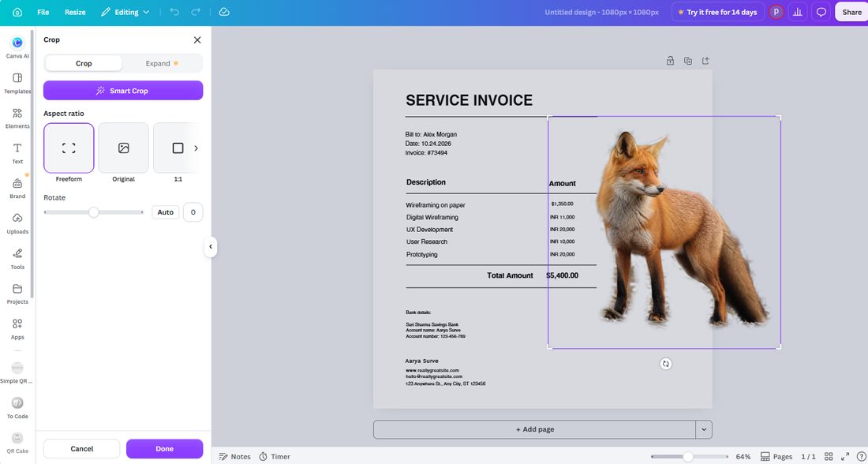Enter fullscreen presentation mode

845,457
